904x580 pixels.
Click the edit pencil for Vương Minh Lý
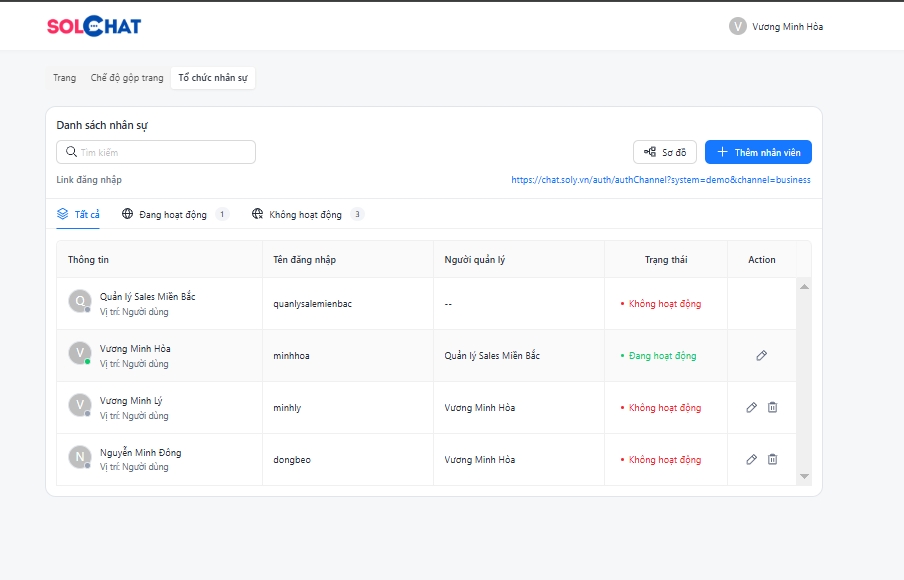pos(752,407)
